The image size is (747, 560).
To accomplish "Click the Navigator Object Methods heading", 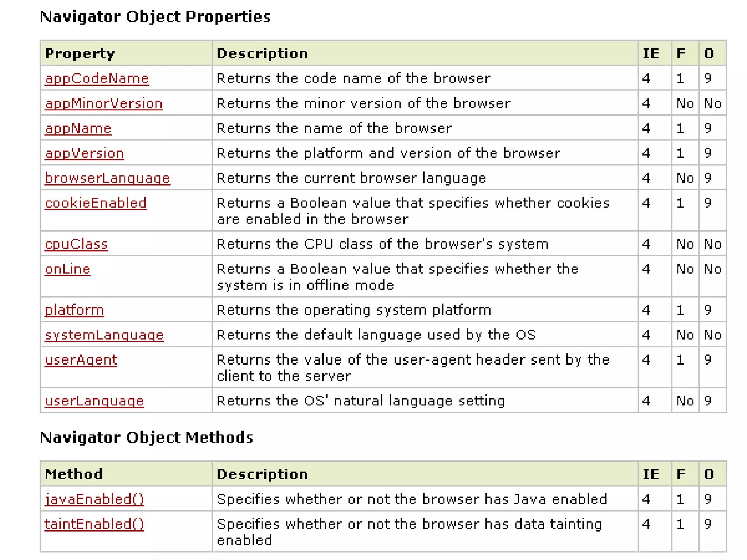I will point(146,437).
